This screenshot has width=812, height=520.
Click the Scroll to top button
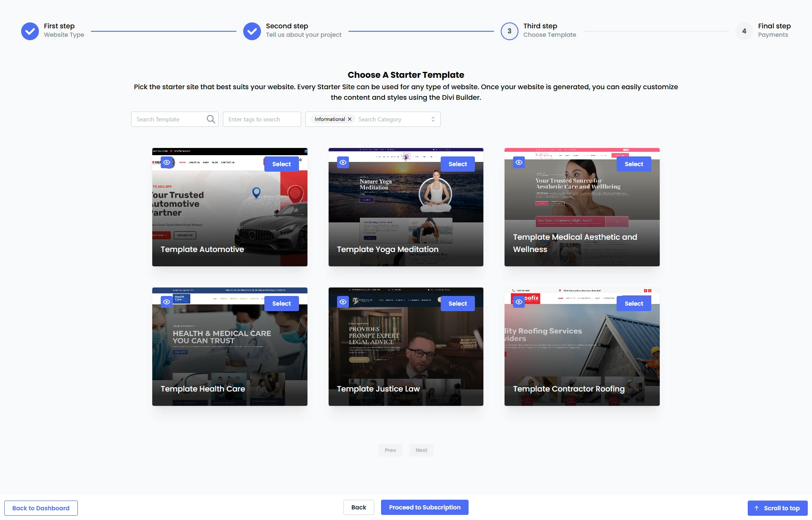tap(777, 508)
